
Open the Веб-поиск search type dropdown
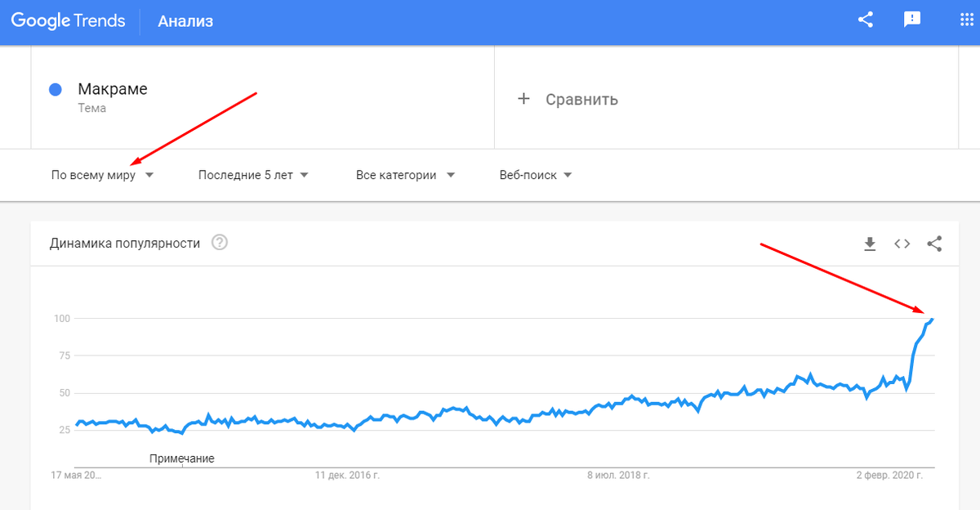(x=536, y=175)
